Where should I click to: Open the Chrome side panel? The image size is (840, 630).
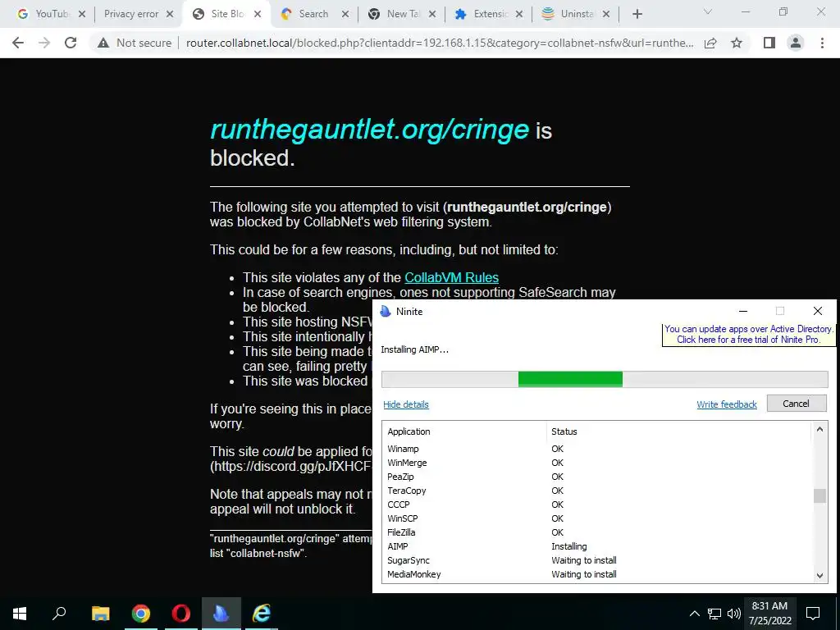769,43
